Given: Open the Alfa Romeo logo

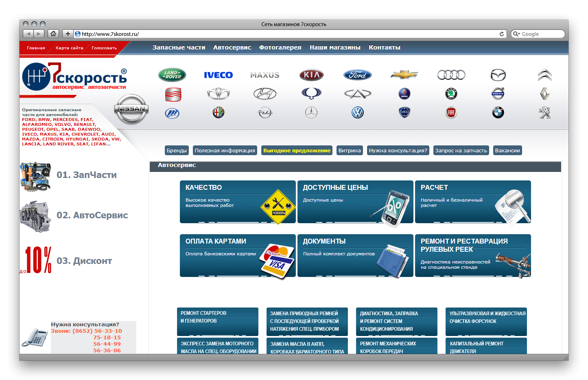Looking at the screenshot, I should tap(219, 112).
